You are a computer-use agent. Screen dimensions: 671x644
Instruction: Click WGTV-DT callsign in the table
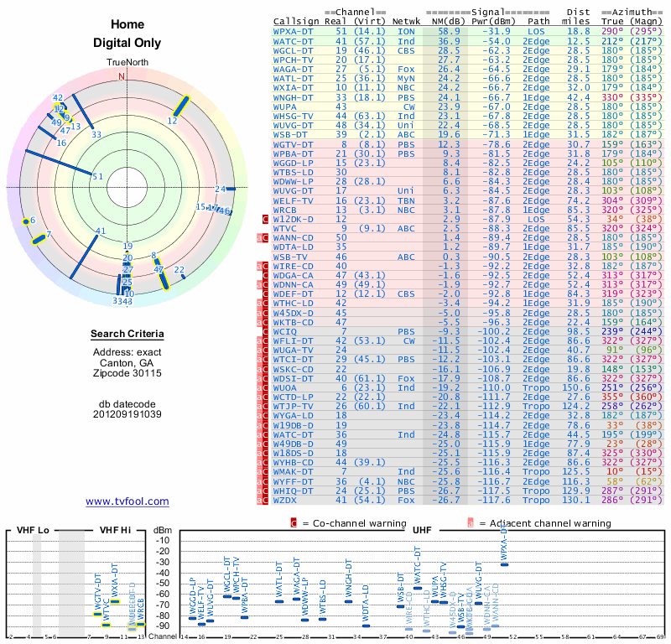tap(293, 144)
